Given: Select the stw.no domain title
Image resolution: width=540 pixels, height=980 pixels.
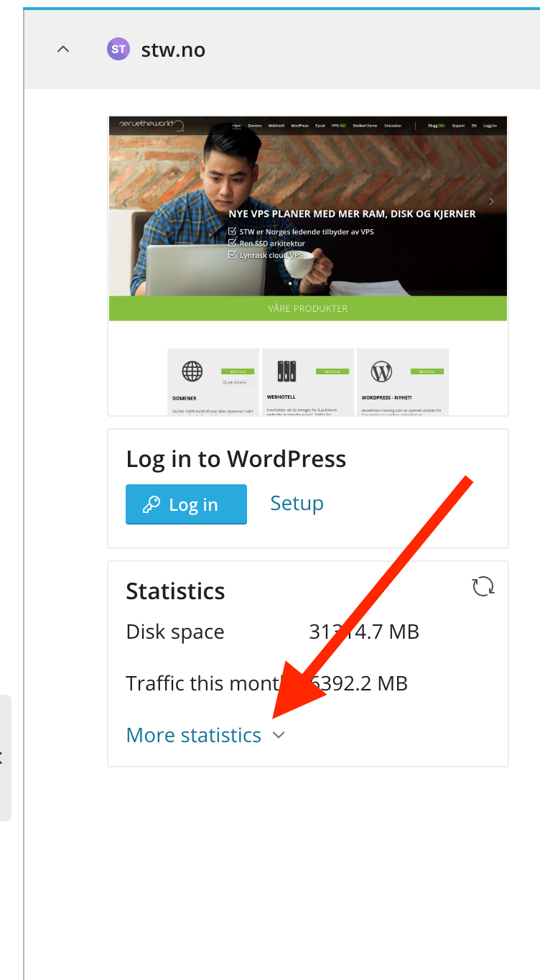Looking at the screenshot, I should pos(173,50).
